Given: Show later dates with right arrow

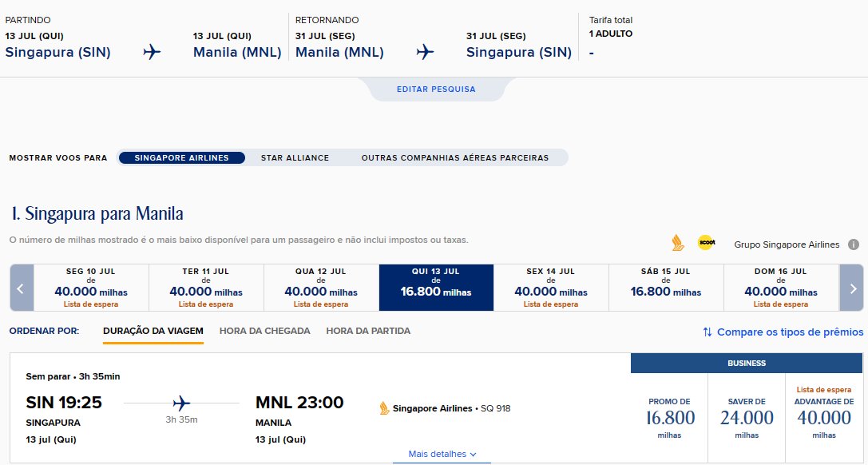Looking at the screenshot, I should [851, 288].
